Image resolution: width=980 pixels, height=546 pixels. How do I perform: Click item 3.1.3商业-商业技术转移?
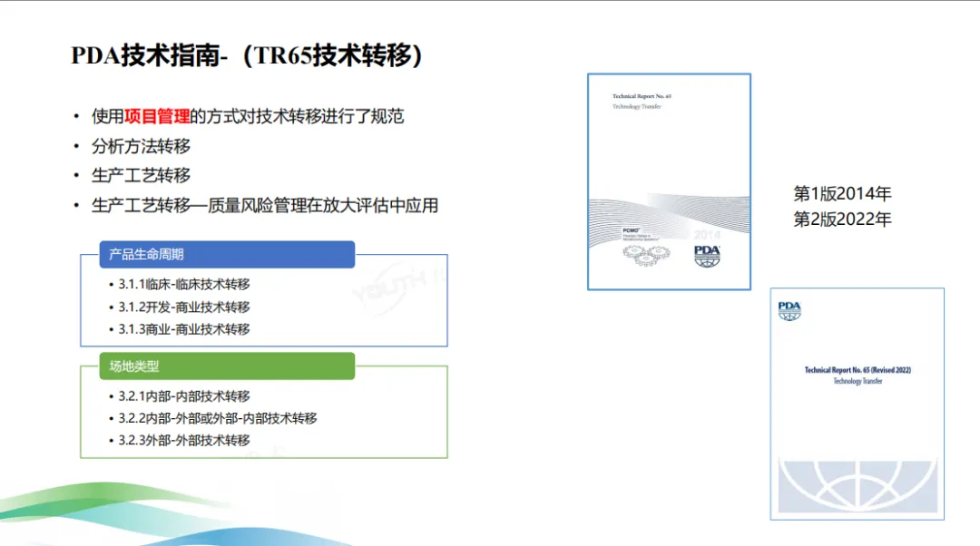coord(183,329)
